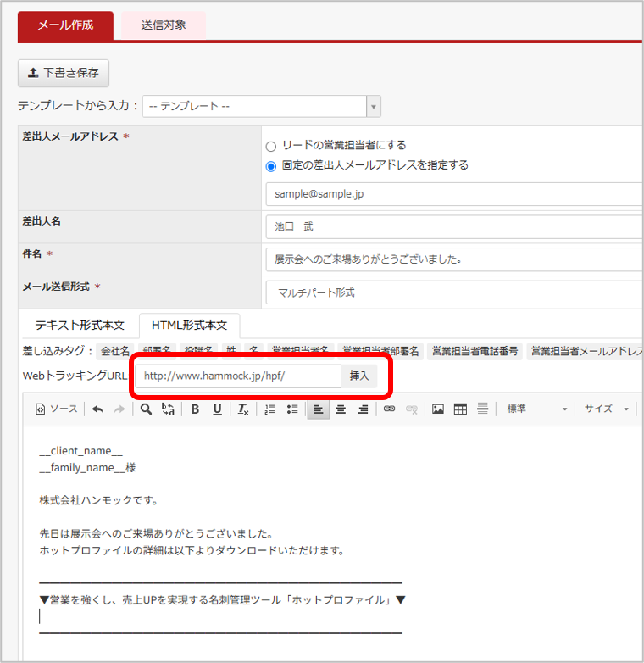Click the sender email sample@sample.jp field
644x663 pixels.
click(454, 194)
